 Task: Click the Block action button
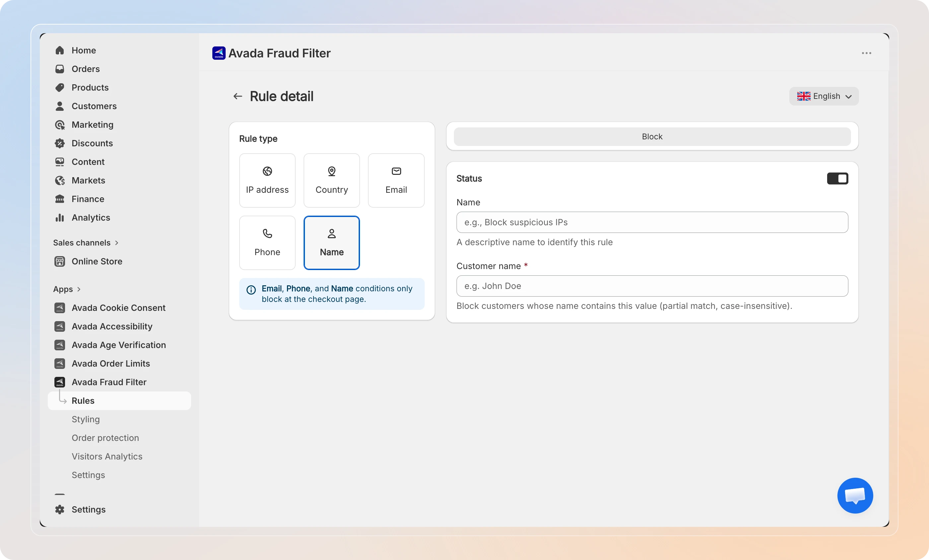click(652, 136)
